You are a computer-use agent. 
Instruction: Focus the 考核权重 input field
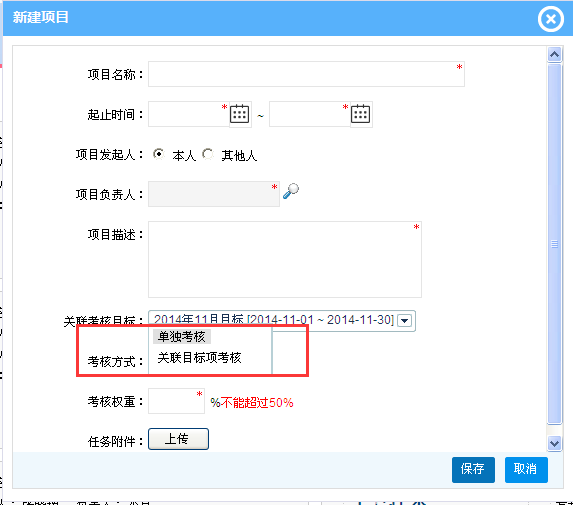tap(176, 401)
